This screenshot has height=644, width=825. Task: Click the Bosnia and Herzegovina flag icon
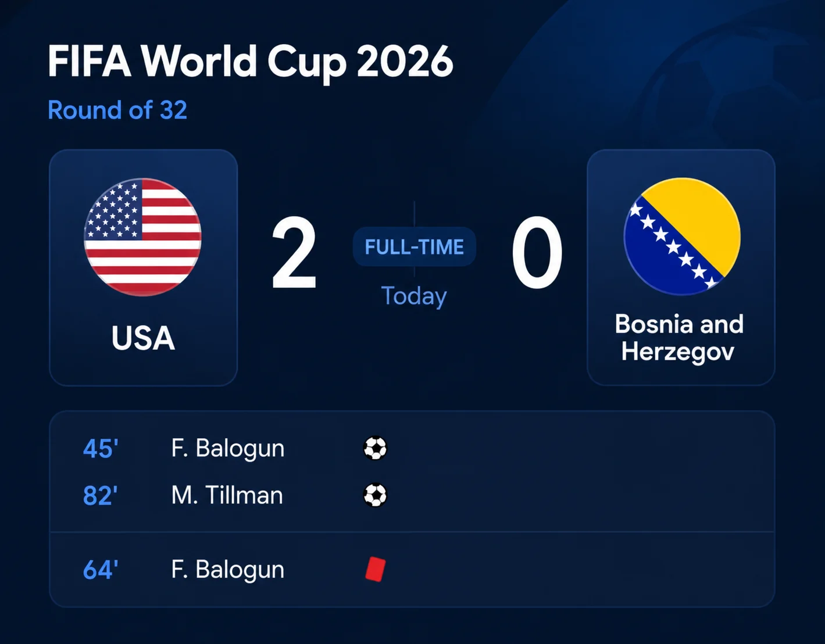click(682, 237)
